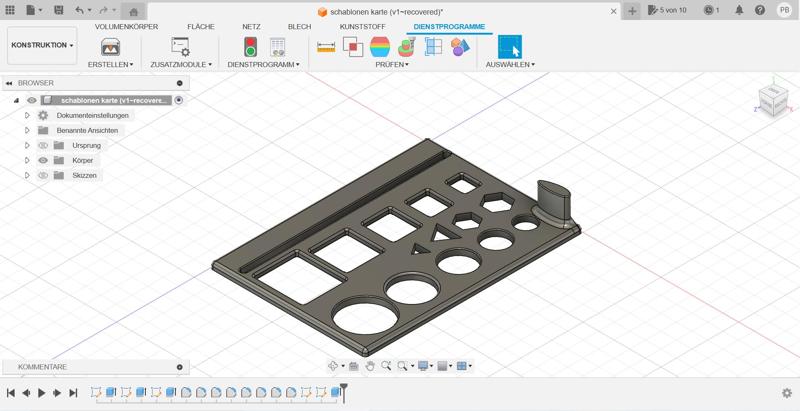Screen dimensions: 800x411
Task: Select the Körper folder label
Action: (83, 160)
